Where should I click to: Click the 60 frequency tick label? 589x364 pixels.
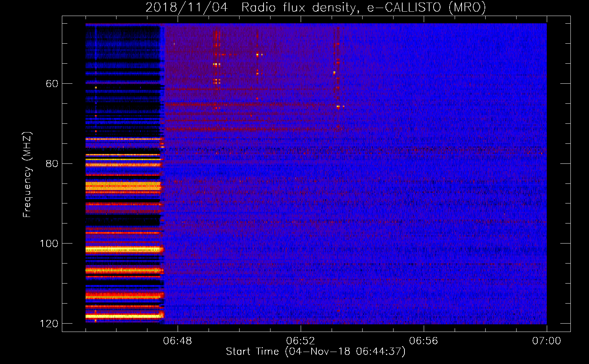52,84
